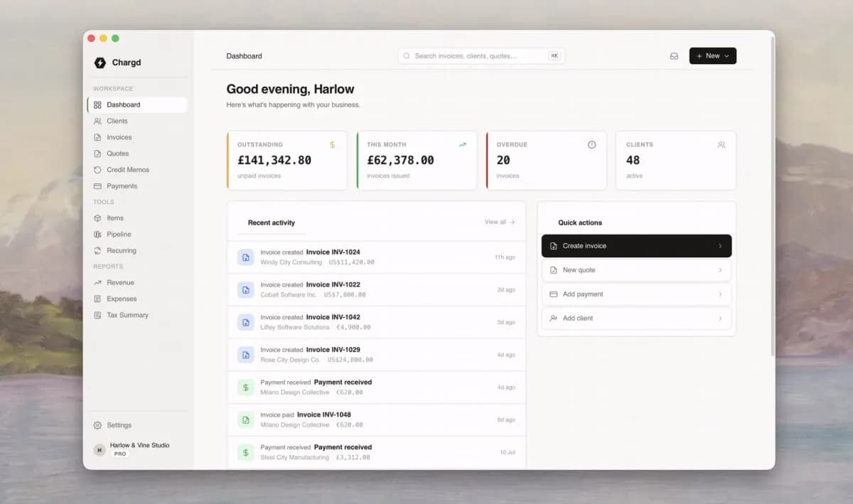Open the Payments sidebar item
The height and width of the screenshot is (504, 853).
(x=137, y=186)
